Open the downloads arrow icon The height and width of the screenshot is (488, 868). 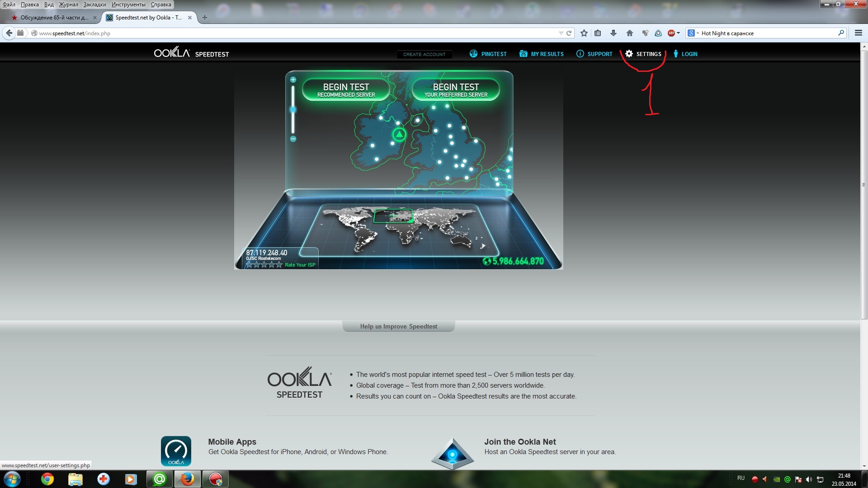tap(613, 33)
